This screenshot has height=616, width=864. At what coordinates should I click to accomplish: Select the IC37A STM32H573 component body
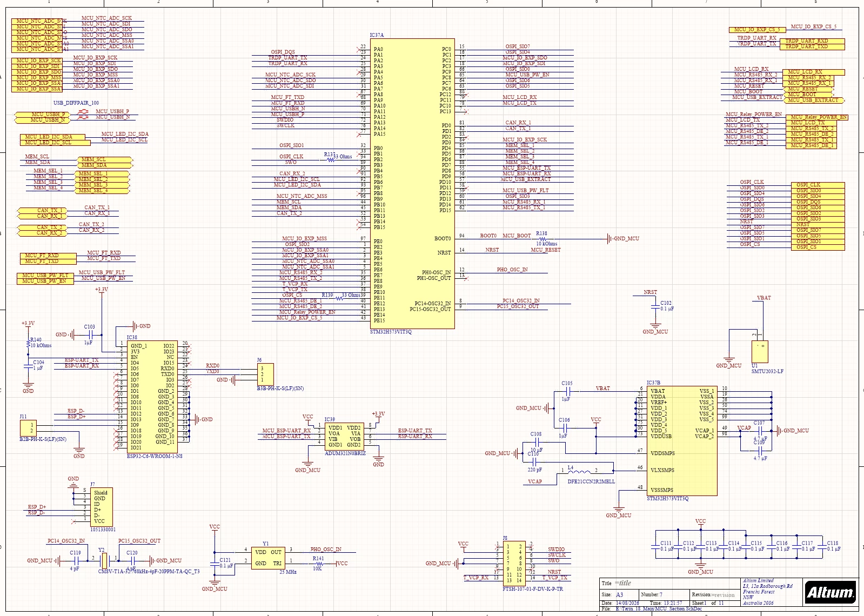pos(412,183)
